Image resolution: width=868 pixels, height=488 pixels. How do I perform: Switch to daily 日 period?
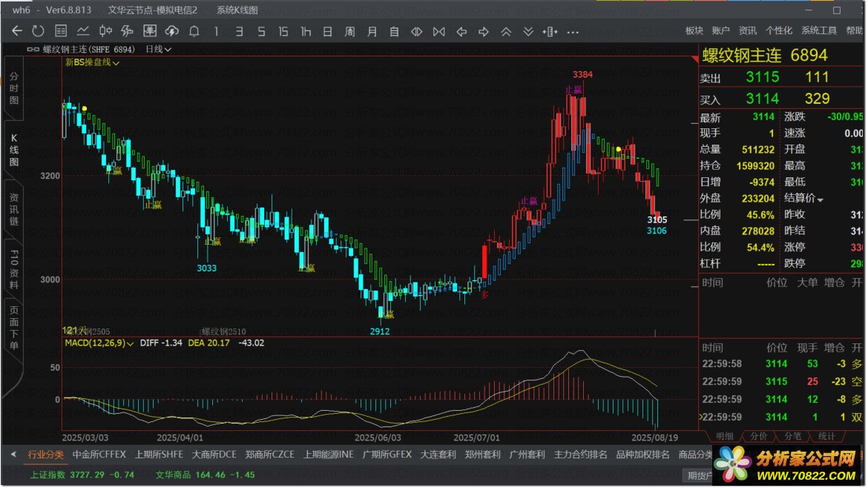pos(328,32)
